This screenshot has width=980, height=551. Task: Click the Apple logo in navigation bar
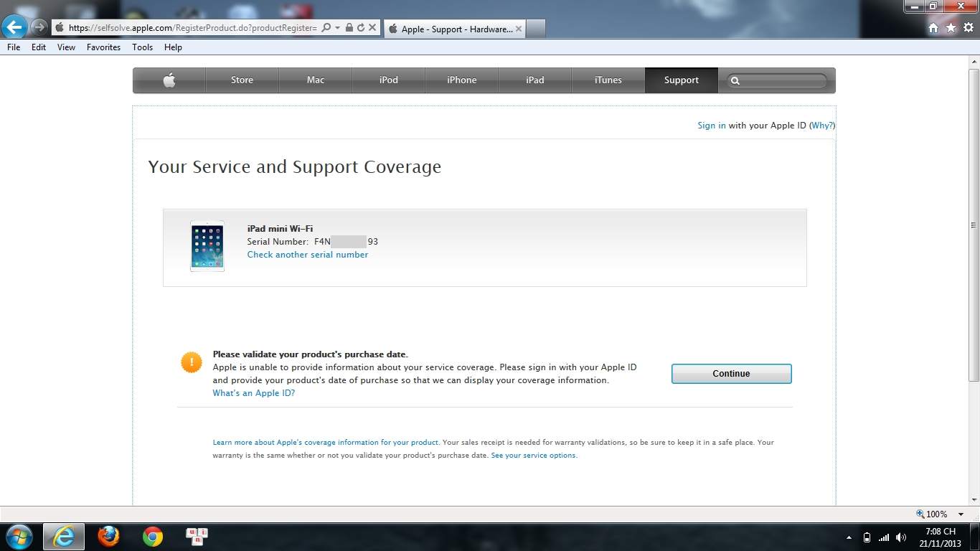point(169,80)
